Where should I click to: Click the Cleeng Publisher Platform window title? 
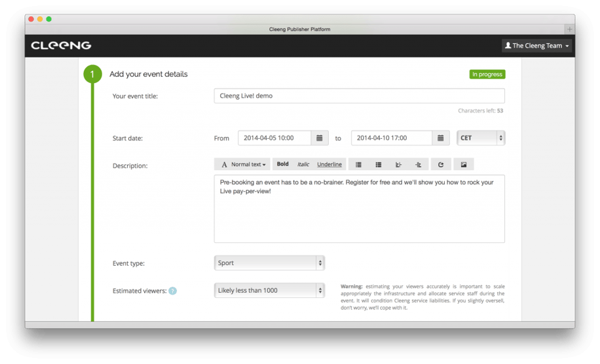[299, 29]
